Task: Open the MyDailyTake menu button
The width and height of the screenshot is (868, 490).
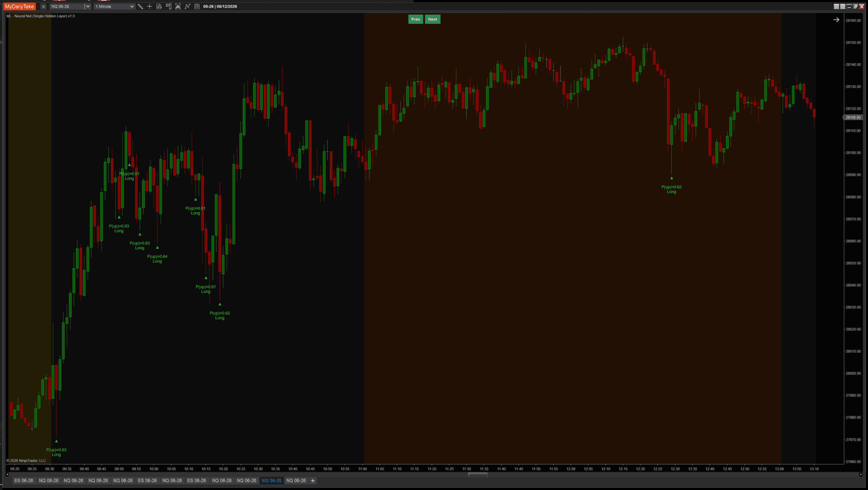Action: [19, 6]
